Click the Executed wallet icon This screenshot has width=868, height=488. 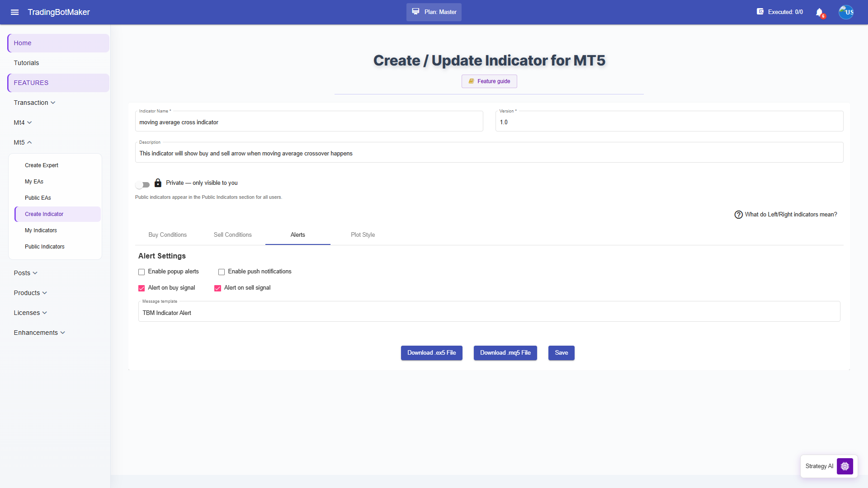click(760, 12)
